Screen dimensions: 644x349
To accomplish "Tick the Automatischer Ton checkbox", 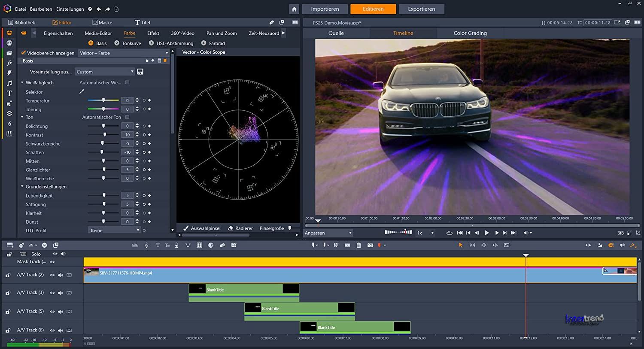I will [x=127, y=117].
